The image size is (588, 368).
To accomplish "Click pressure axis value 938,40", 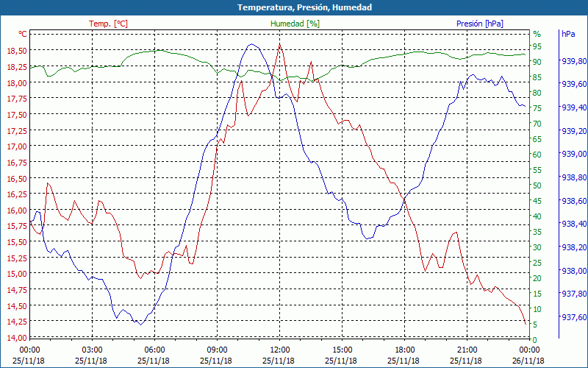I will coord(574,224).
